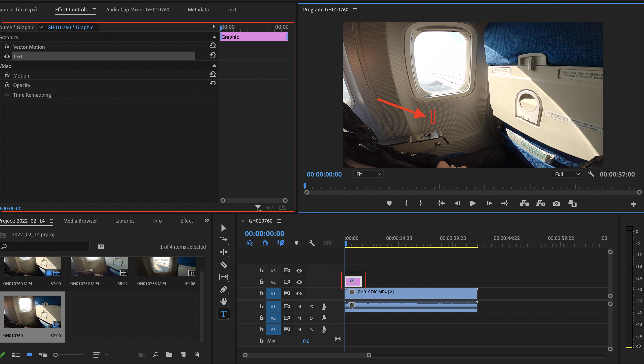Select the GH010759.MP4 thumbnail
Screen dimensions: 644x364
(x=99, y=266)
